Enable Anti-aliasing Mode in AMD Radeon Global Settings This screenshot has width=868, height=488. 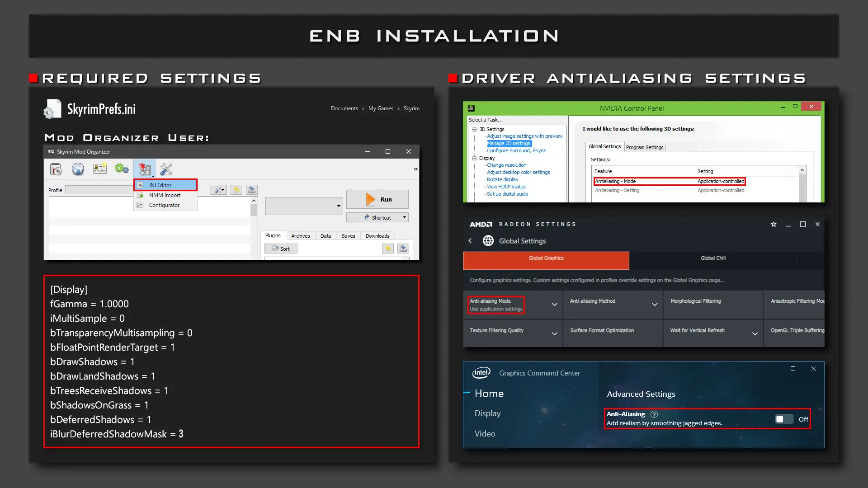coord(510,304)
